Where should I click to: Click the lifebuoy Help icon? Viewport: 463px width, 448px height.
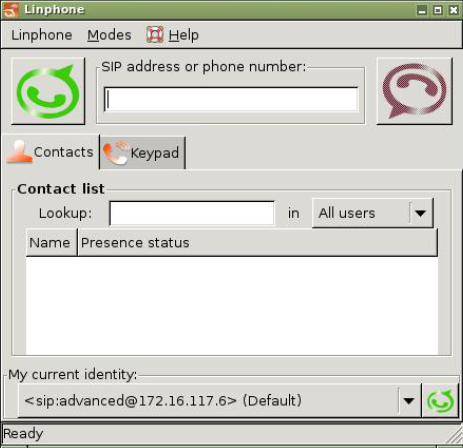155,35
